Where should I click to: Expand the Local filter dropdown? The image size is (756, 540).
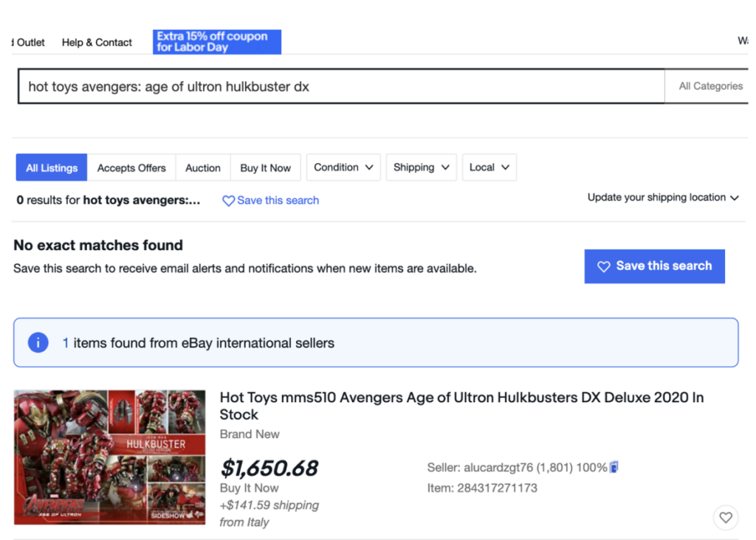coord(489,167)
